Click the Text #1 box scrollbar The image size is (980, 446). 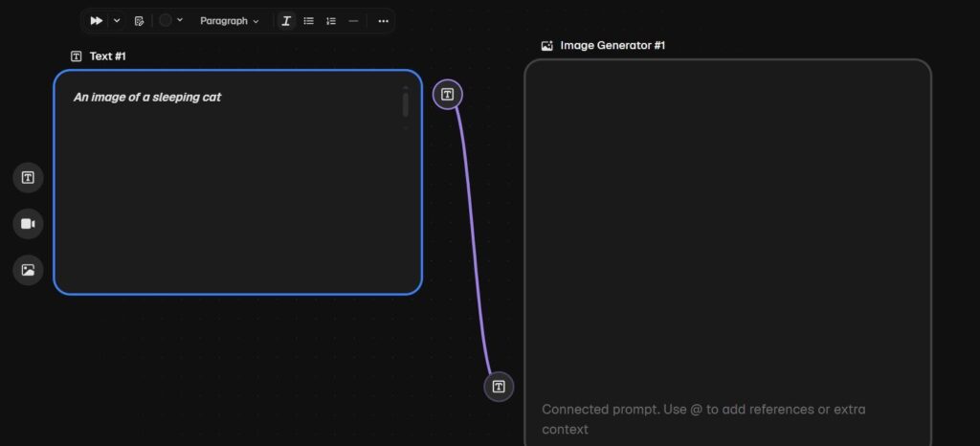(406, 105)
